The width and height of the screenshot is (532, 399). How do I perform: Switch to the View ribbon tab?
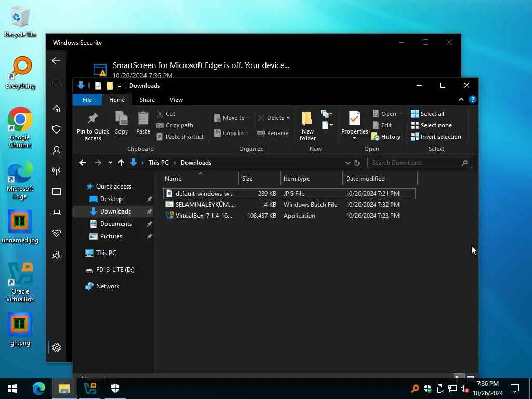tap(176, 100)
